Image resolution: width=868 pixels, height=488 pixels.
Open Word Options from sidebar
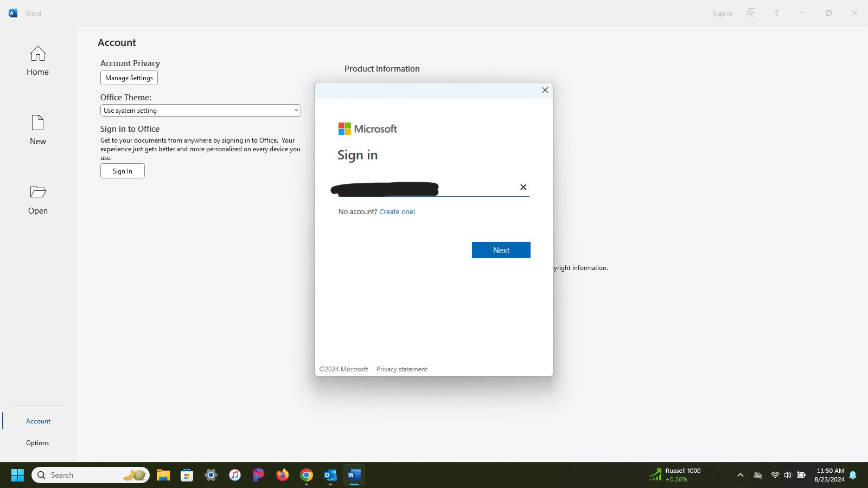tap(37, 442)
